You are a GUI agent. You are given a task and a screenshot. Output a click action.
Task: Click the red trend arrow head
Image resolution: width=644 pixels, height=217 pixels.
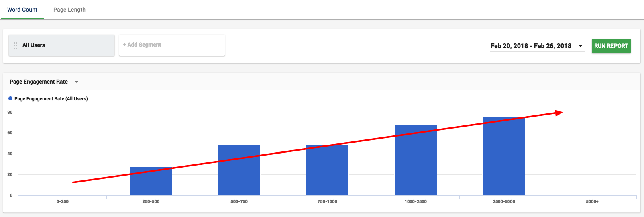559,113
